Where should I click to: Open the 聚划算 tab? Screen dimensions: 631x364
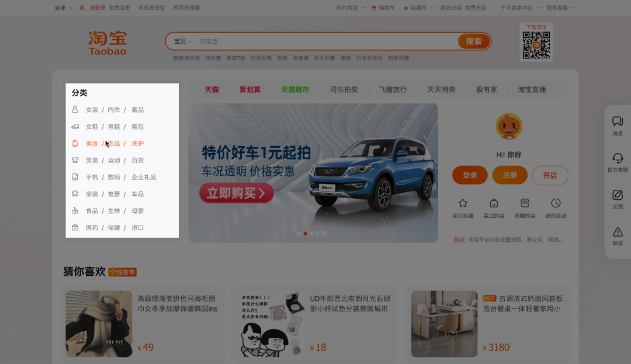tap(250, 90)
